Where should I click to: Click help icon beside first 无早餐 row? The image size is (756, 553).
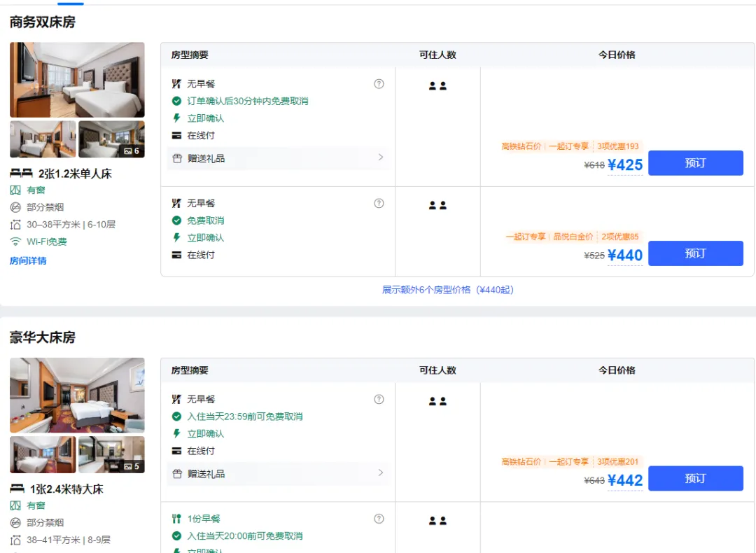(x=379, y=84)
